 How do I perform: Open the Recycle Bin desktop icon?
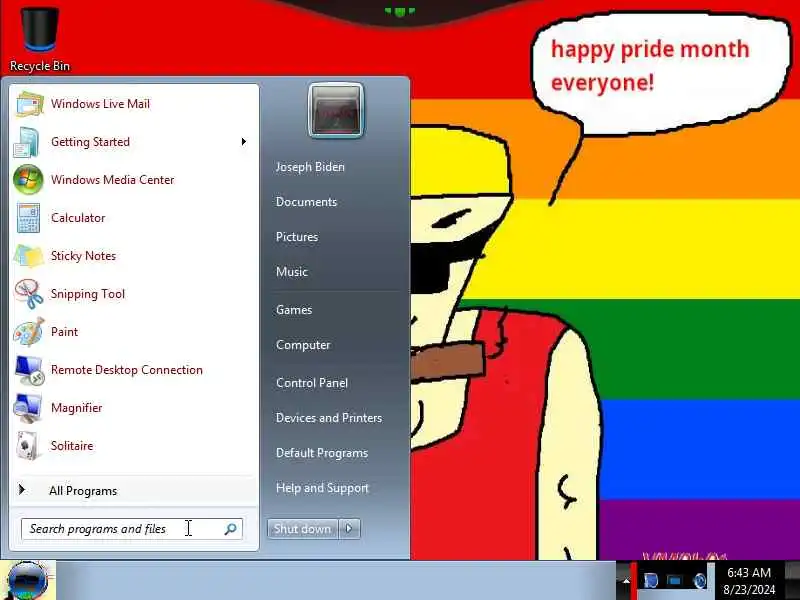click(x=39, y=38)
